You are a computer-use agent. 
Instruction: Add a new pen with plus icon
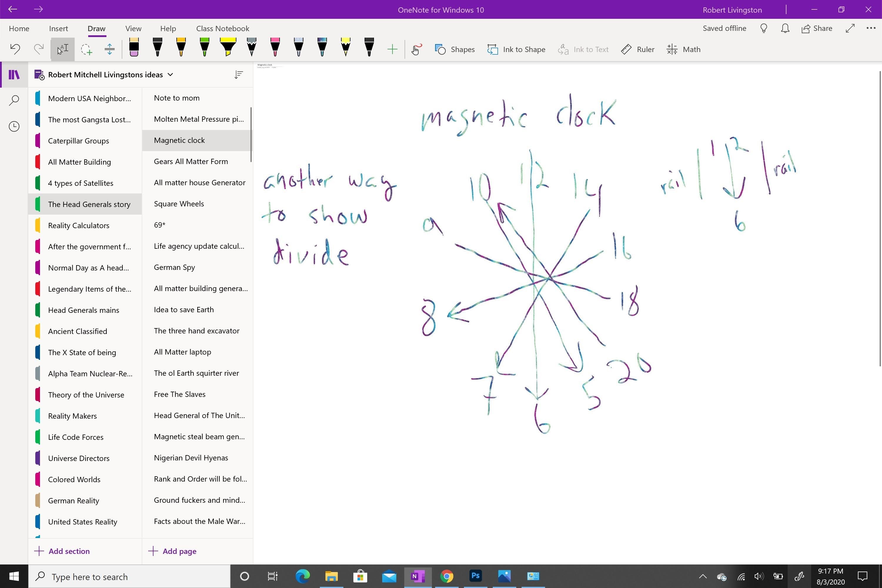pos(392,49)
